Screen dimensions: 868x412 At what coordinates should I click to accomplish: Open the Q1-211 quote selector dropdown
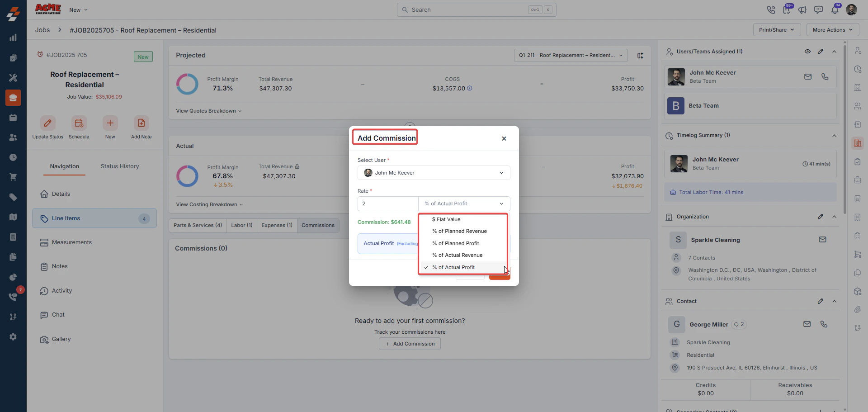coord(571,55)
